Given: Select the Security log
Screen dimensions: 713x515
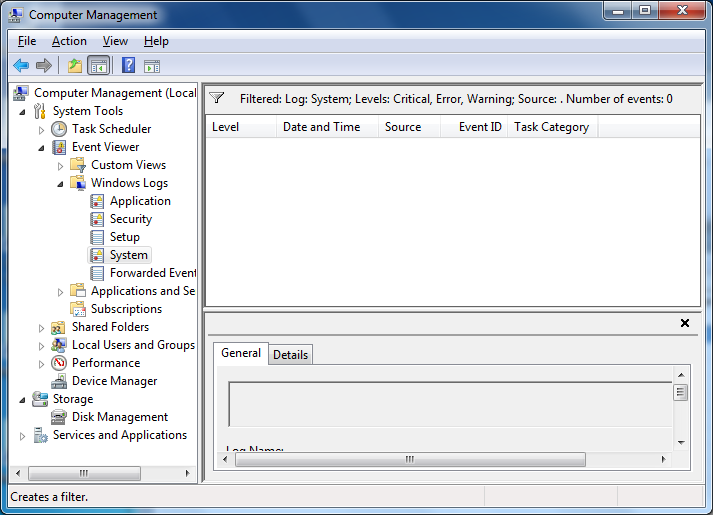Looking at the screenshot, I should tap(130, 219).
